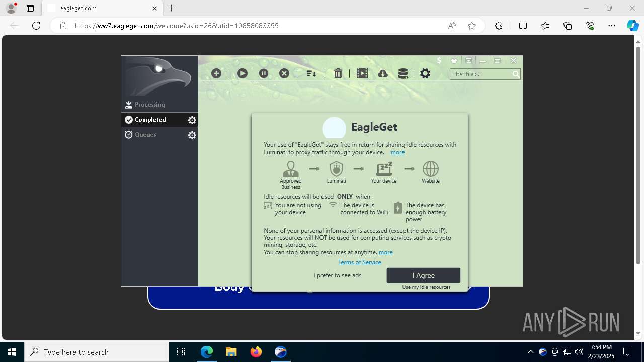The image size is (644, 362).
Task: Click the Your device laptop icon
Action: 384,169
